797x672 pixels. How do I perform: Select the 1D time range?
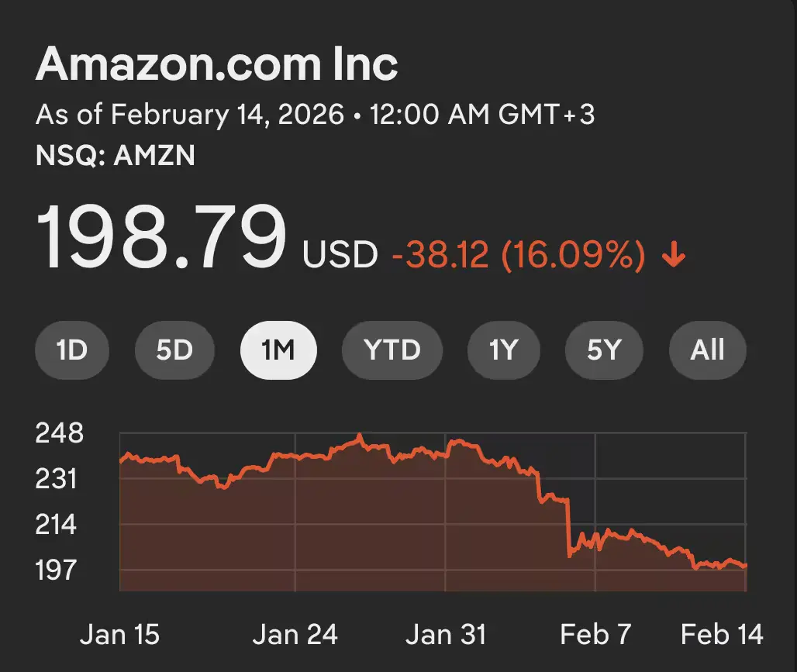pyautogui.click(x=72, y=350)
